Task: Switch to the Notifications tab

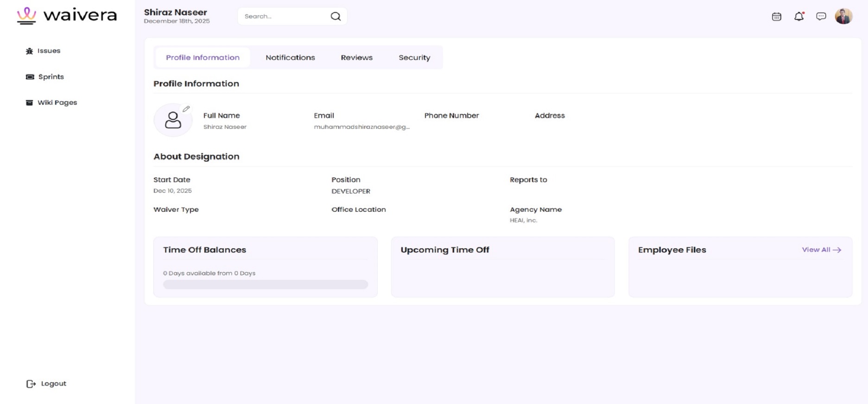Action: pos(290,57)
